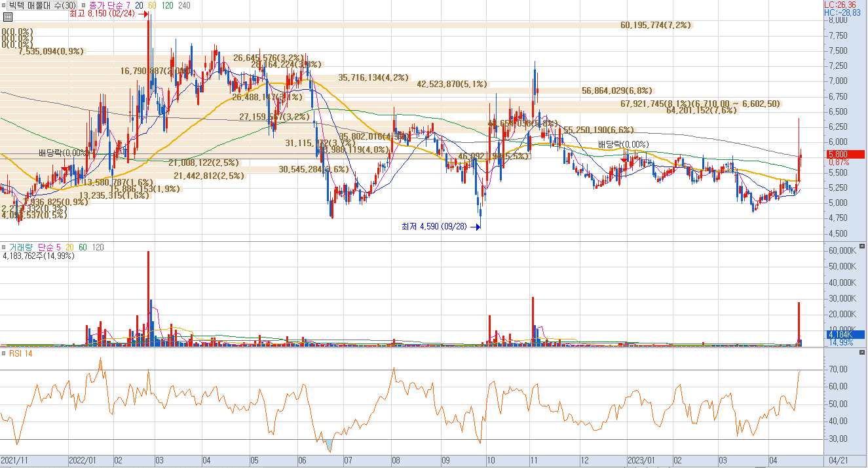Click the 8,000 price axis label

pyautogui.click(x=837, y=20)
